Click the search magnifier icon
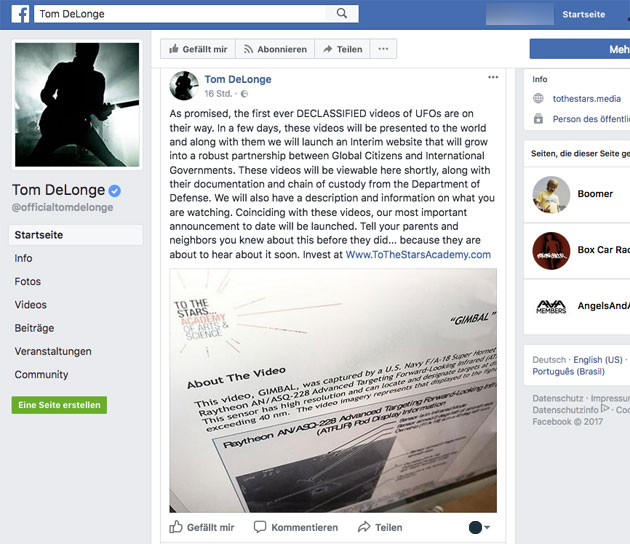This screenshot has width=630, height=544. [342, 14]
